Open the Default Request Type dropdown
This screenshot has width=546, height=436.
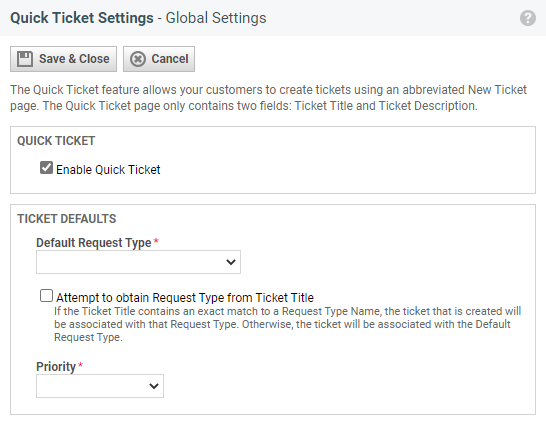138,262
